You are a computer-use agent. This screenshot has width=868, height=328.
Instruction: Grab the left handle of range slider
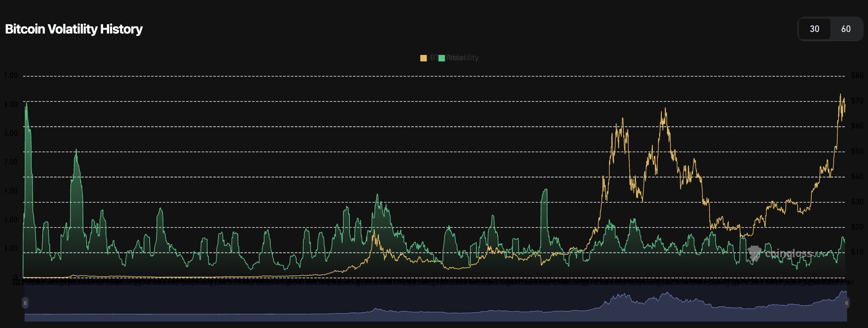tap(25, 303)
